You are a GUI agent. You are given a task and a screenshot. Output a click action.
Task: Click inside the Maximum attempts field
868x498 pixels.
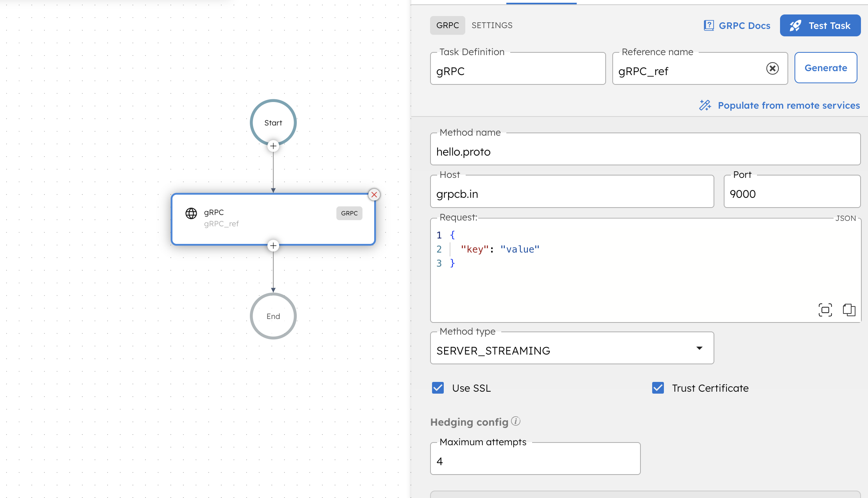535,461
